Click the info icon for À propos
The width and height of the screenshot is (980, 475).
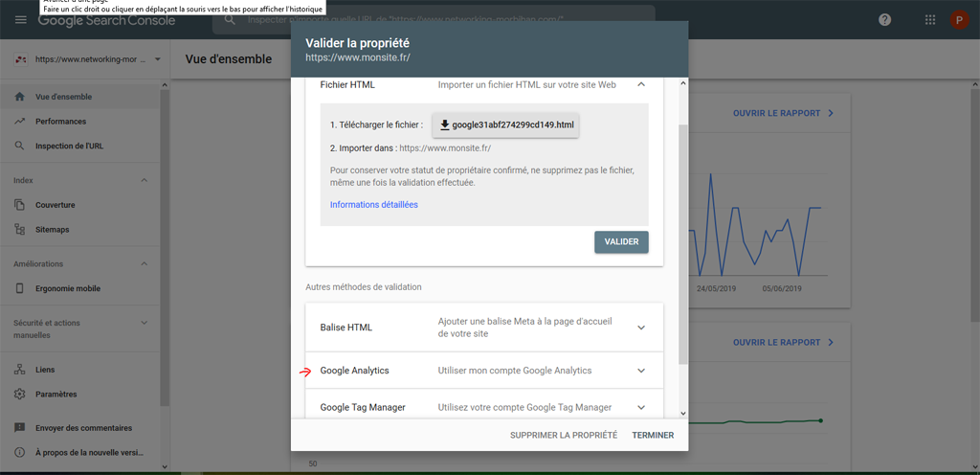[x=19, y=453]
